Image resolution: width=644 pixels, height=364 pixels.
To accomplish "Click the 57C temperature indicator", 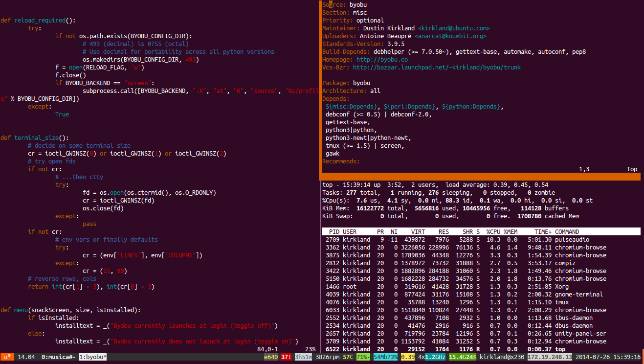I will [x=346, y=357].
